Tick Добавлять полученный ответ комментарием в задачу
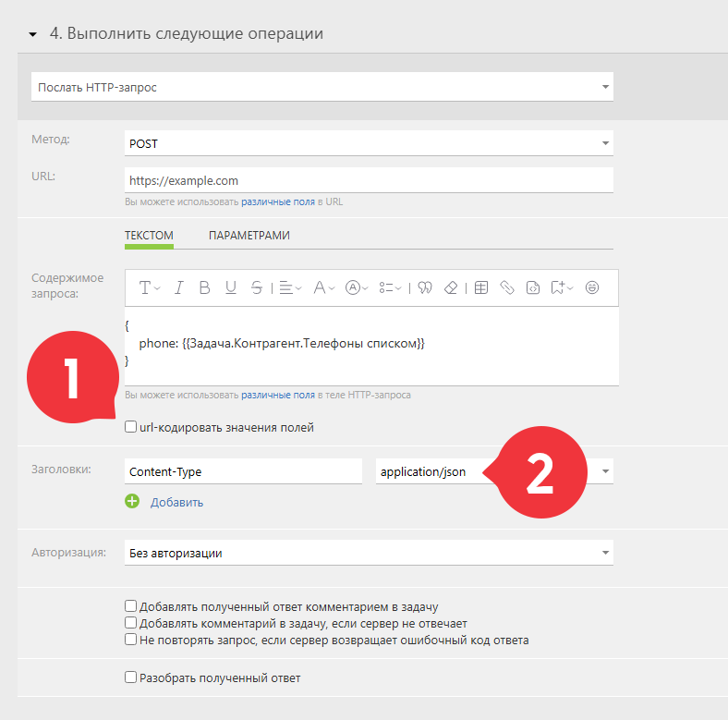 (x=131, y=606)
